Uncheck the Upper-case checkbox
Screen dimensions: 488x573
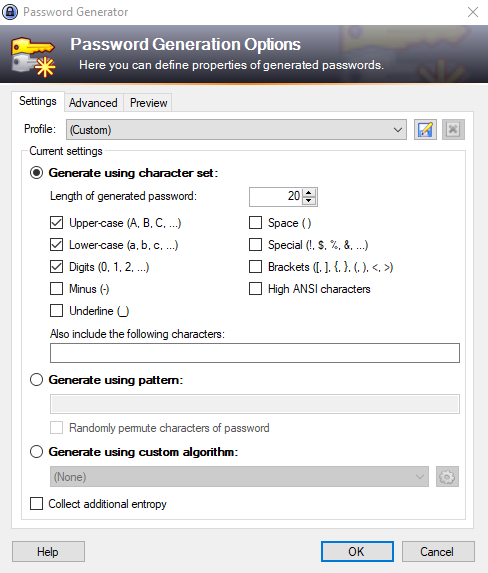56,223
